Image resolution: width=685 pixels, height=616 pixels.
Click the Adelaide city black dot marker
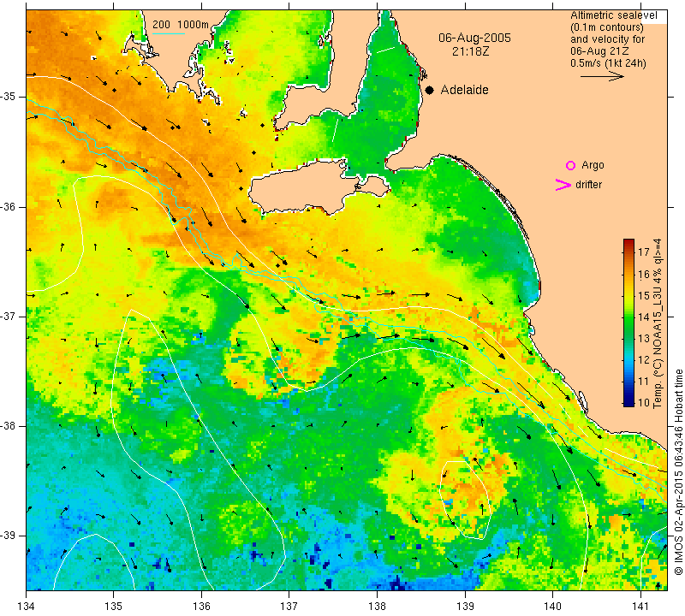(x=430, y=91)
